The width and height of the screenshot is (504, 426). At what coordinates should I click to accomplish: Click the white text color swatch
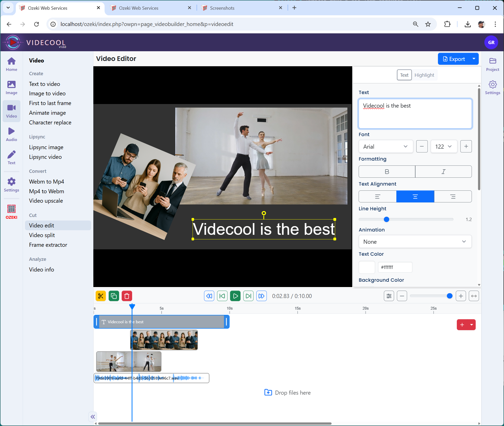point(367,267)
